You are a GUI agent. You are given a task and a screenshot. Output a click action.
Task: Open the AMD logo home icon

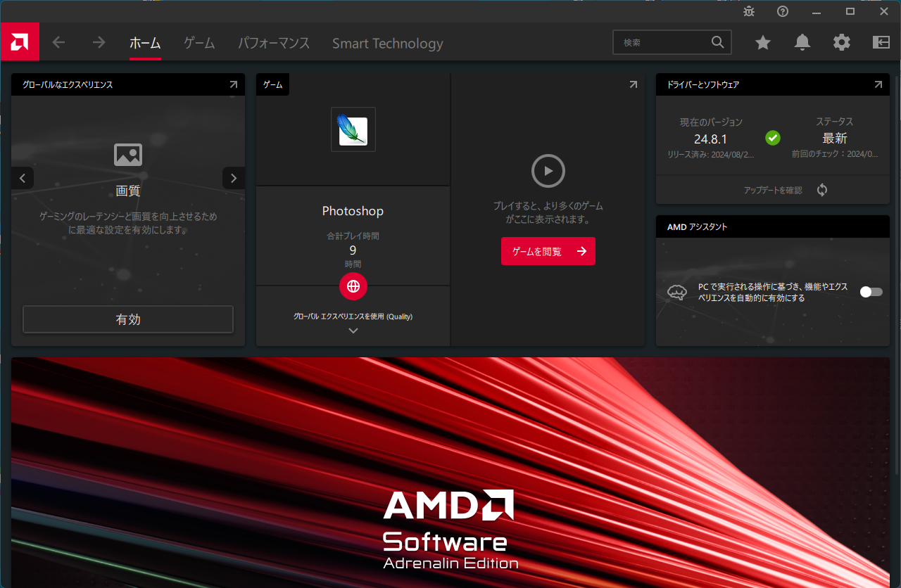(x=20, y=42)
